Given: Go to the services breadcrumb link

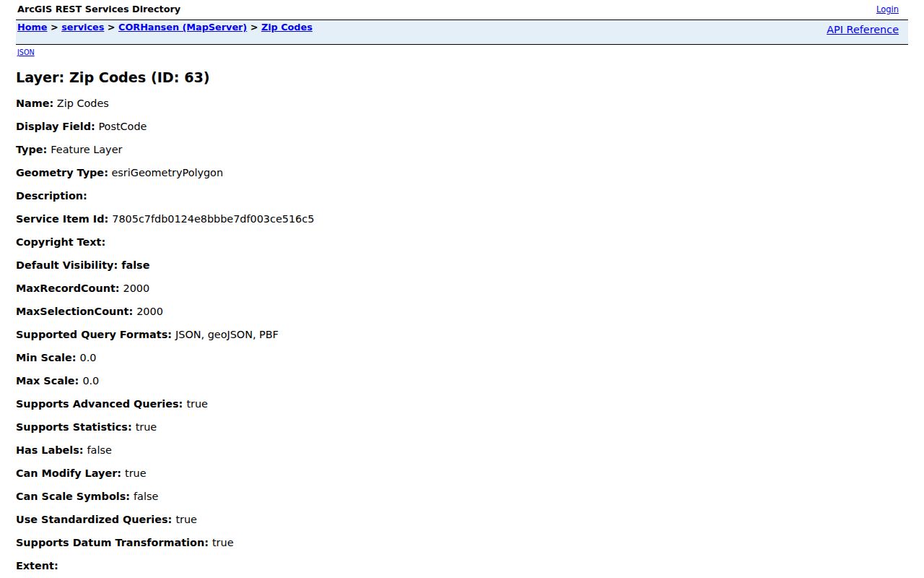Looking at the screenshot, I should (x=82, y=27).
